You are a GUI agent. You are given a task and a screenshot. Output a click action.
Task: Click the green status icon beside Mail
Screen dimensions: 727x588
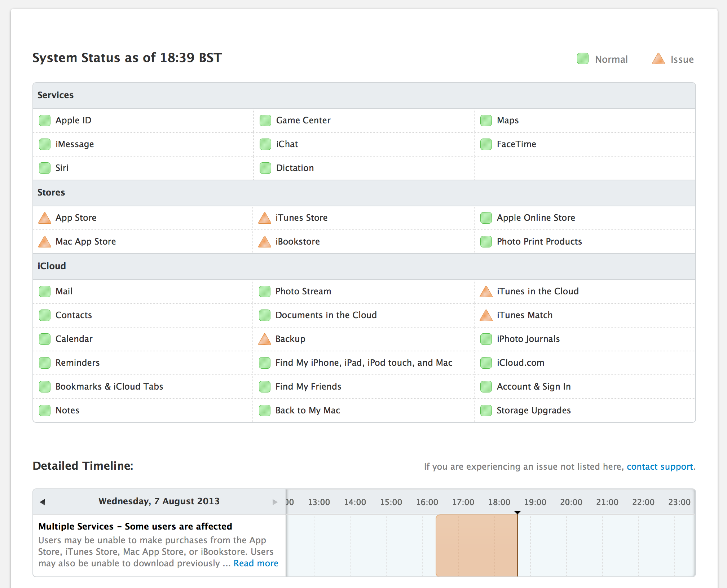45,291
